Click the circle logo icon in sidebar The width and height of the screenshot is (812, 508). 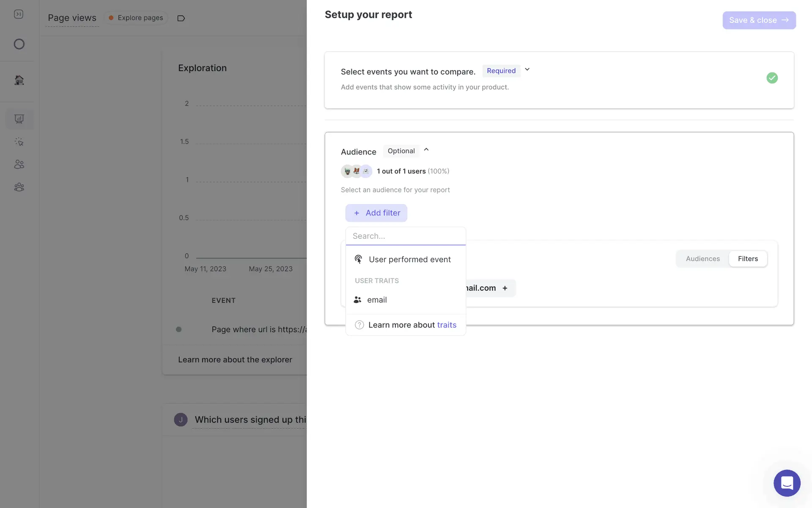[x=19, y=44]
